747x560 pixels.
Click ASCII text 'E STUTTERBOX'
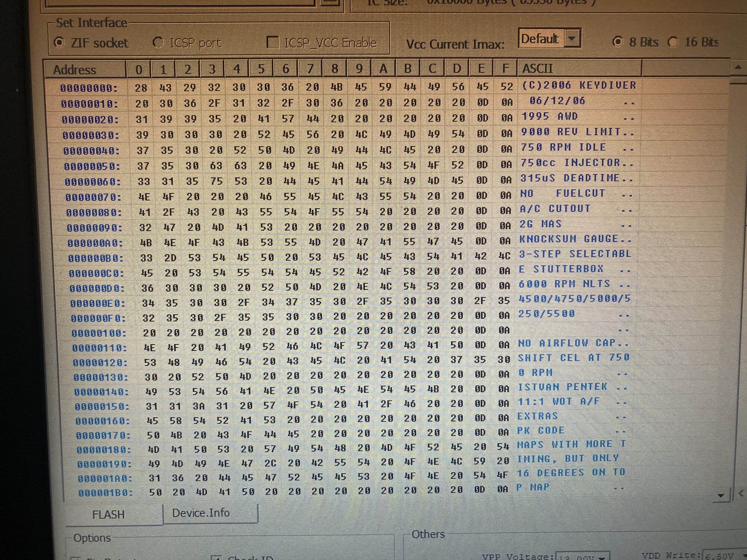[x=561, y=269]
